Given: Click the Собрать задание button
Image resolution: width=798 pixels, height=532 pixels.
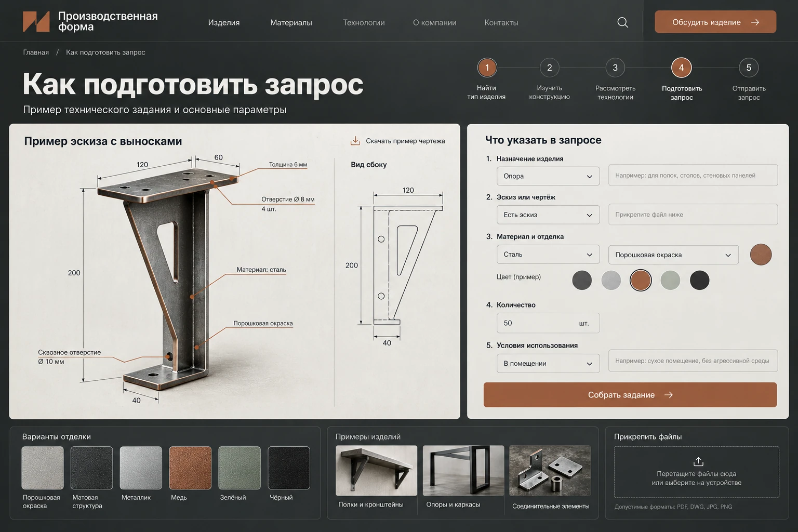Looking at the screenshot, I should (630, 395).
